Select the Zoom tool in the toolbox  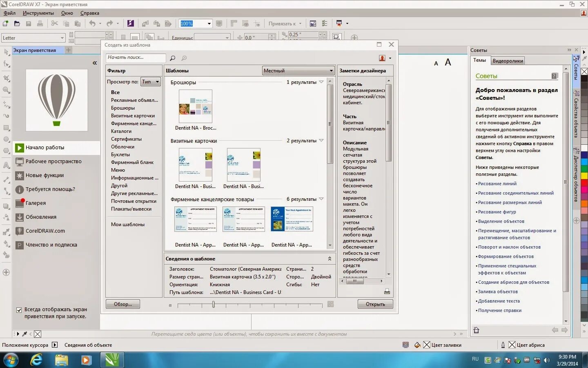pos(6,90)
